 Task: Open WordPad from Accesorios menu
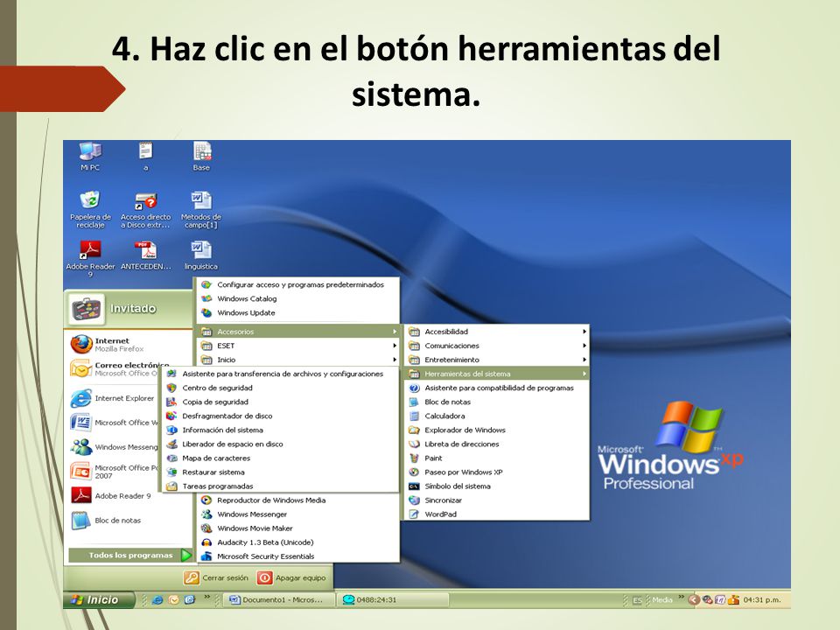pyautogui.click(x=495, y=514)
